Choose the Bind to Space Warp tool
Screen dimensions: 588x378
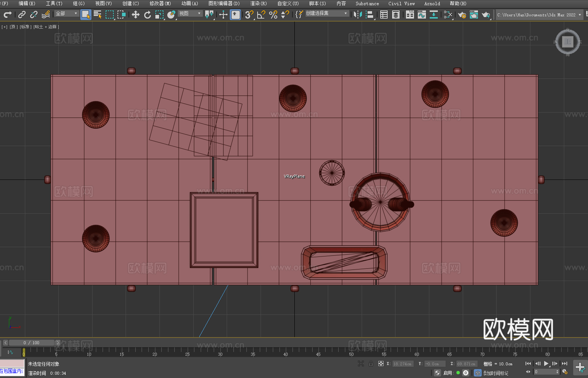46,14
